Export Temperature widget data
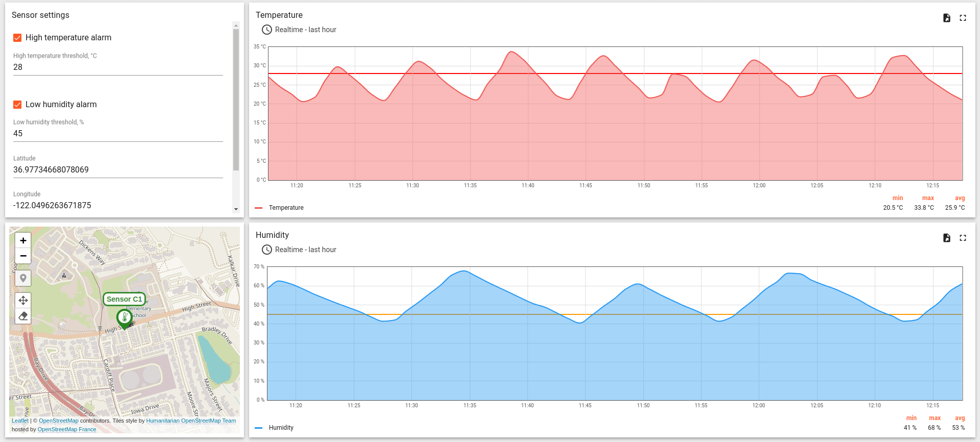 point(946,18)
